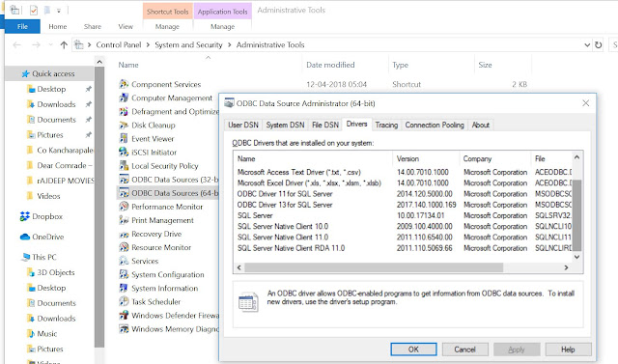The width and height of the screenshot is (618, 364).
Task: Select ODBC Driver 13 for SQL Server row
Action: click(403, 205)
